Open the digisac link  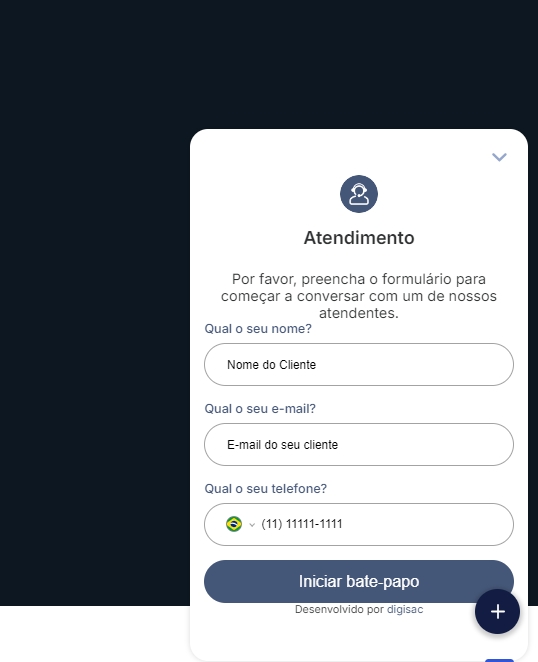click(405, 609)
